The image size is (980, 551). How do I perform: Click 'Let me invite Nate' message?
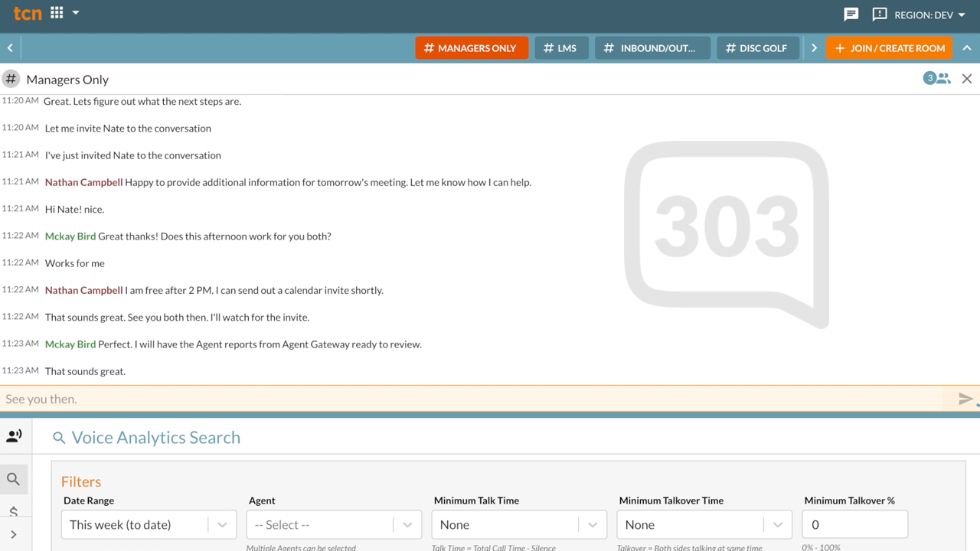pyautogui.click(x=128, y=128)
